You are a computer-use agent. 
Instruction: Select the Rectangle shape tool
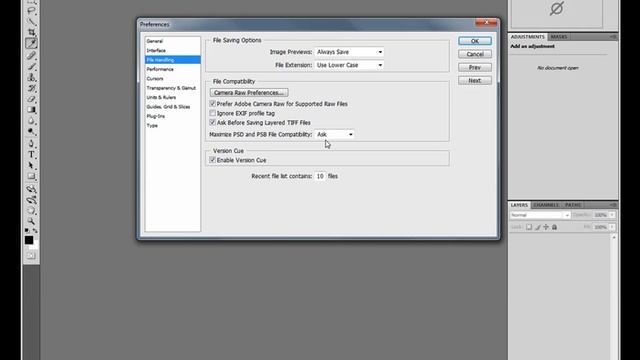[31, 176]
